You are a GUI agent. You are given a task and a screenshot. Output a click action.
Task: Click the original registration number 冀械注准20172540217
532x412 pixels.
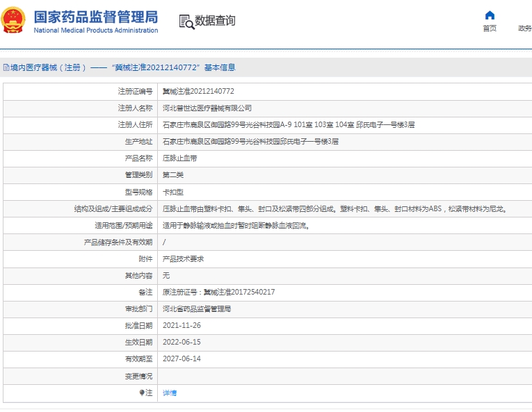coord(218,292)
